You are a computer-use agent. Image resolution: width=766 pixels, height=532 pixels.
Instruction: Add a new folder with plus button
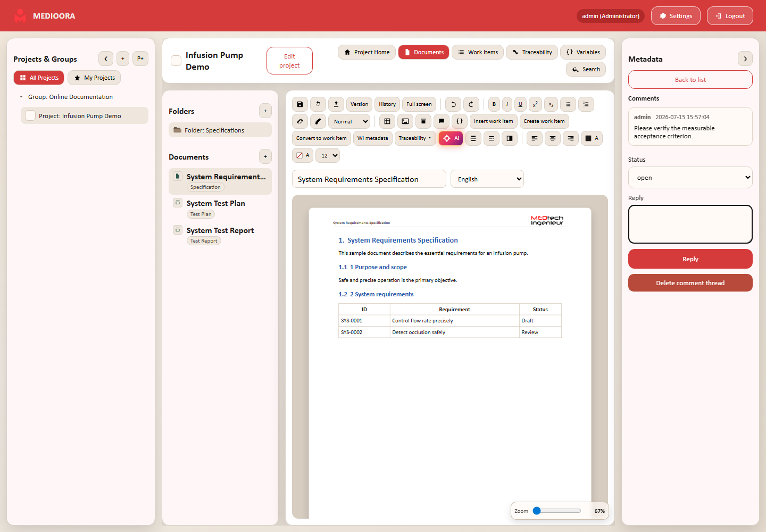click(265, 111)
